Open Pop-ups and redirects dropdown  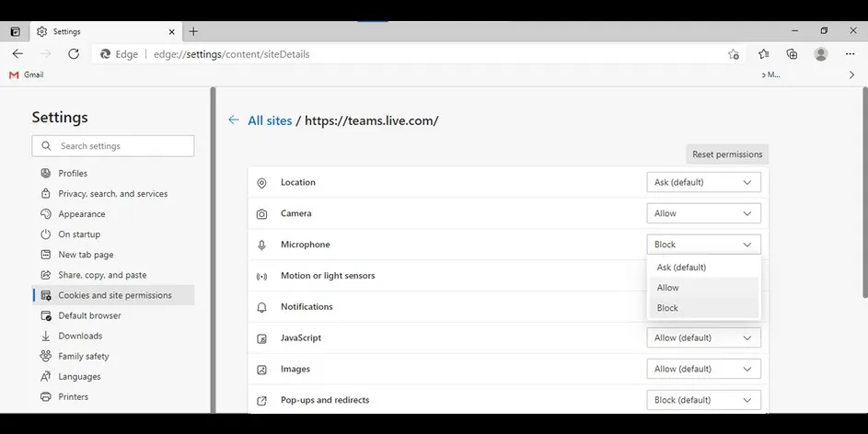pyautogui.click(x=703, y=400)
